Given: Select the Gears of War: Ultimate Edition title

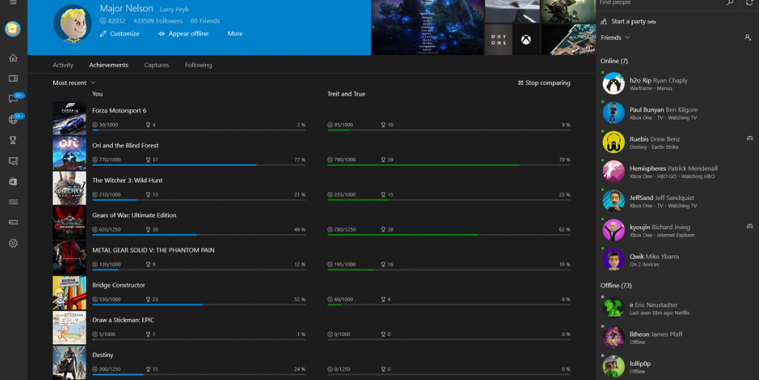Looking at the screenshot, I should coord(134,215).
